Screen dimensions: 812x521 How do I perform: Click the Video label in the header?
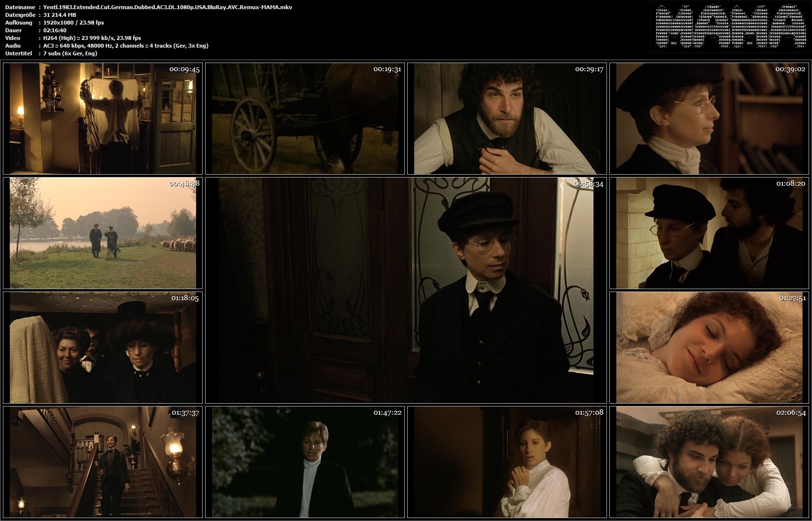pyautogui.click(x=13, y=38)
